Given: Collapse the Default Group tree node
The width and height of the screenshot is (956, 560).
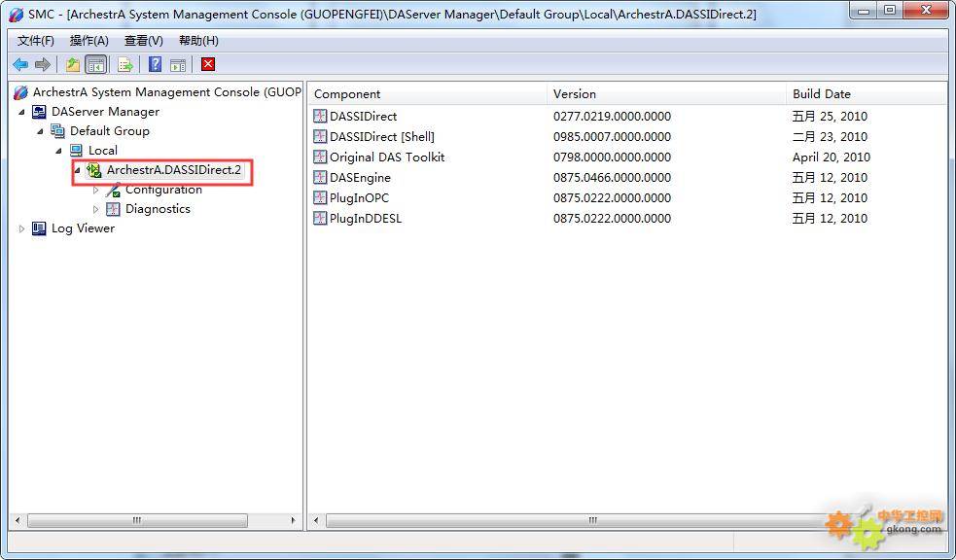Looking at the screenshot, I should tap(41, 131).
